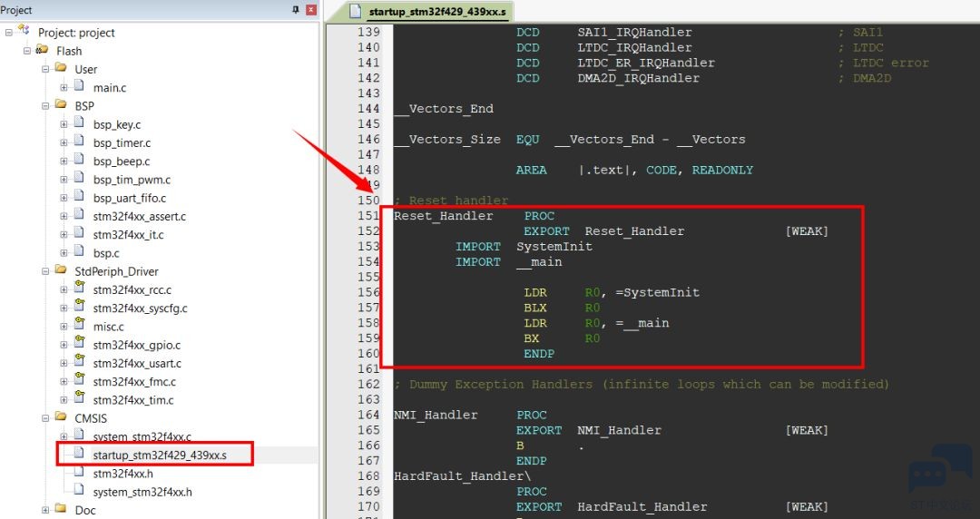This screenshot has width=980, height=519.
Task: Click the main.c file icon
Action: point(79,86)
